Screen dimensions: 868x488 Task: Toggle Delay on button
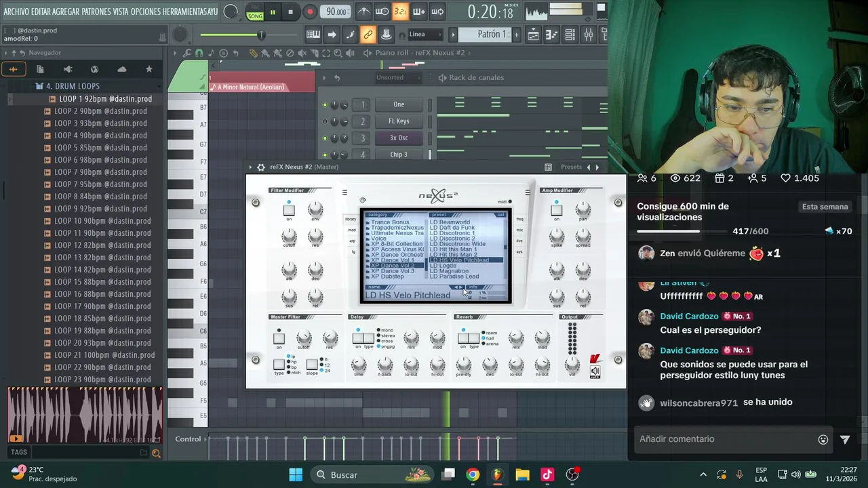tap(357, 338)
